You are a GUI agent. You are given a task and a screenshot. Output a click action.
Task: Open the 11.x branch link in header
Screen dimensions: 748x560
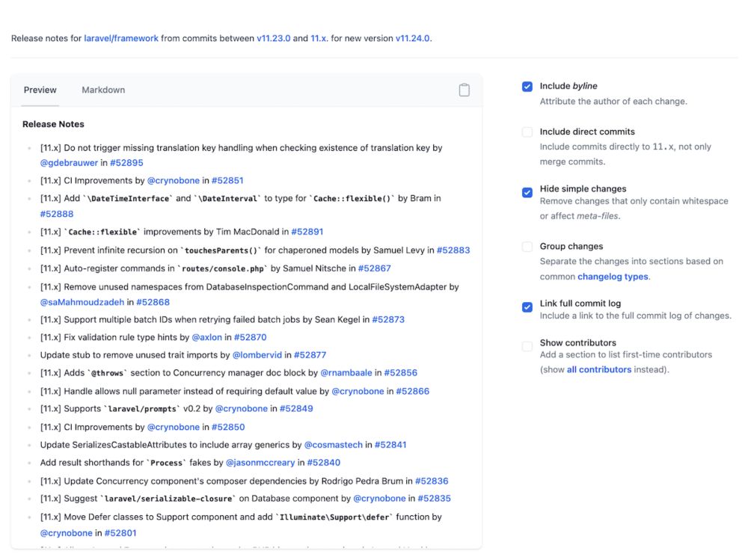(318, 38)
